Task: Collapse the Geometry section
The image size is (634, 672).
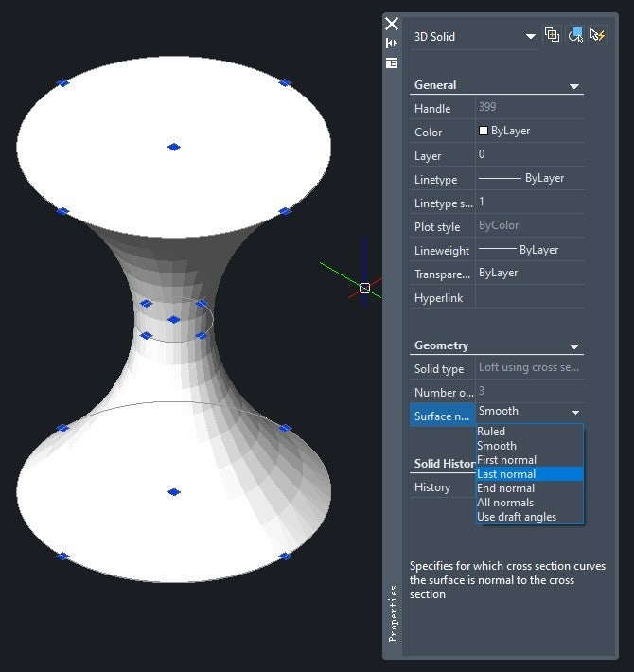Action: pos(574,346)
